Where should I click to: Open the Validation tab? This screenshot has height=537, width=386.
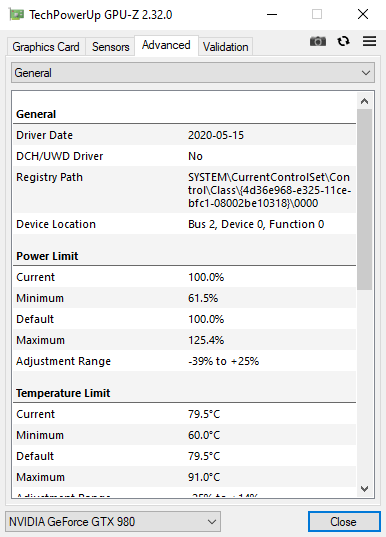point(225,47)
